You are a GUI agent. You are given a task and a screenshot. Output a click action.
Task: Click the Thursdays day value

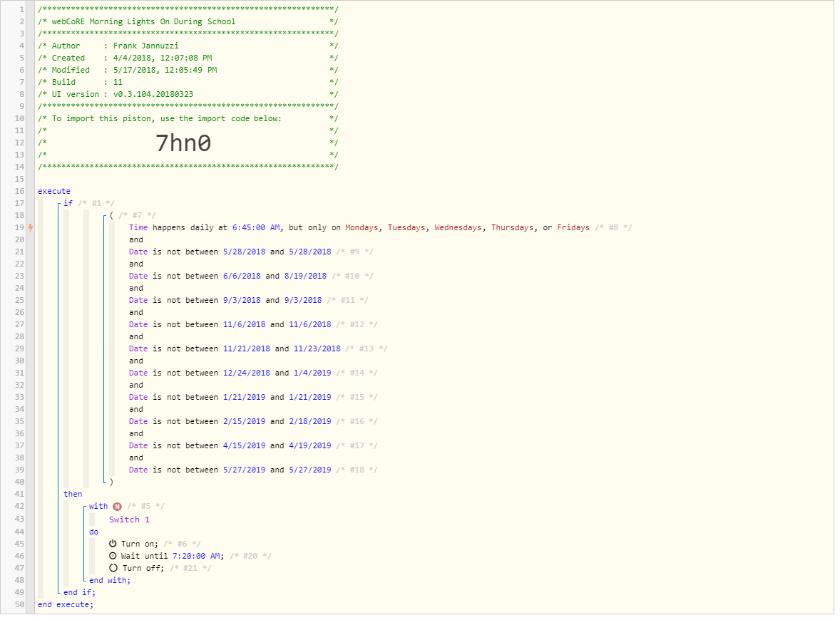coord(513,228)
